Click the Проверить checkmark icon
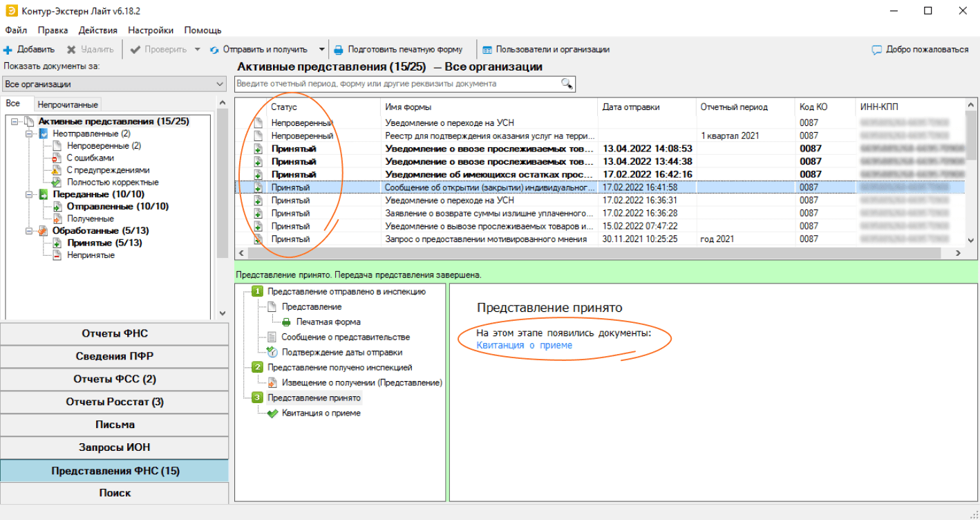This screenshot has height=520, width=980. point(135,50)
